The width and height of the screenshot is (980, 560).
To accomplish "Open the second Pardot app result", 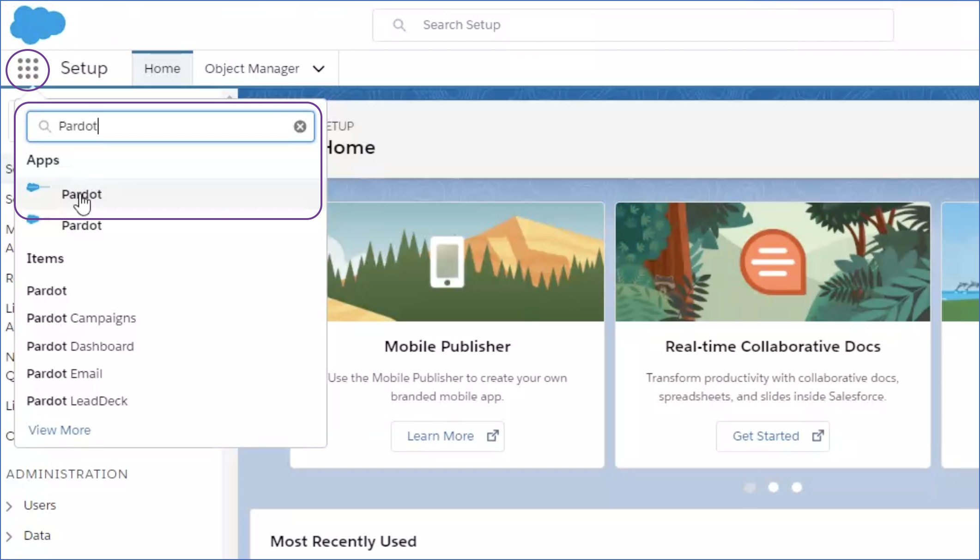I will [169, 225].
